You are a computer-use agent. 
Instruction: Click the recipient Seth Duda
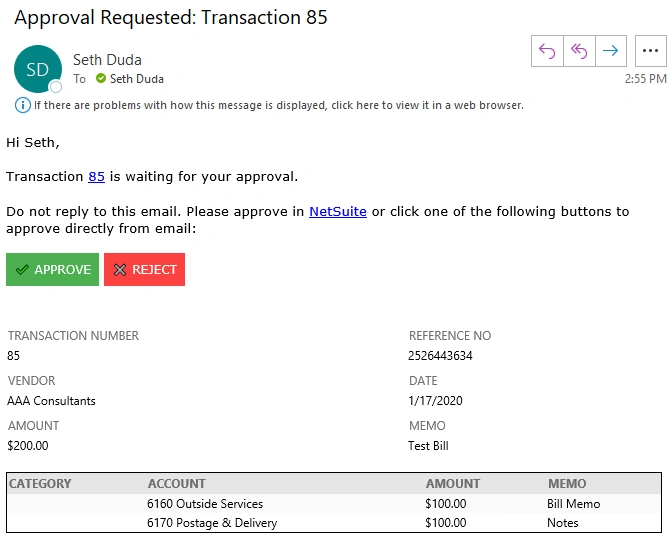click(x=137, y=79)
